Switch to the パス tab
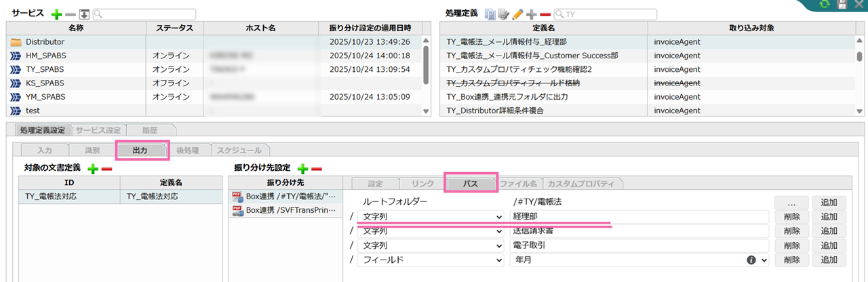Viewport: 868px width, 282px height. pyautogui.click(x=471, y=183)
